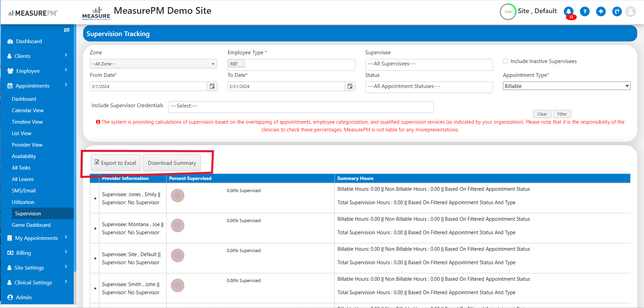
Task: Open Utilization in the sidebar
Action: pyautogui.click(x=23, y=202)
